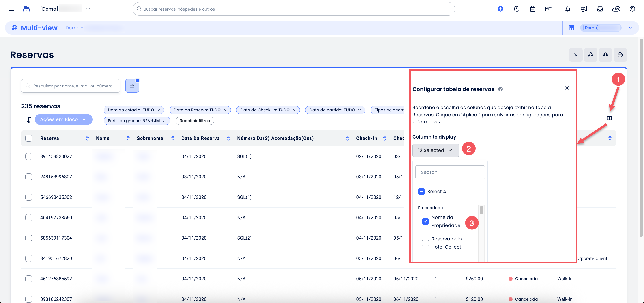
Task: Click Redefinir filtros button
Action: coord(195,121)
